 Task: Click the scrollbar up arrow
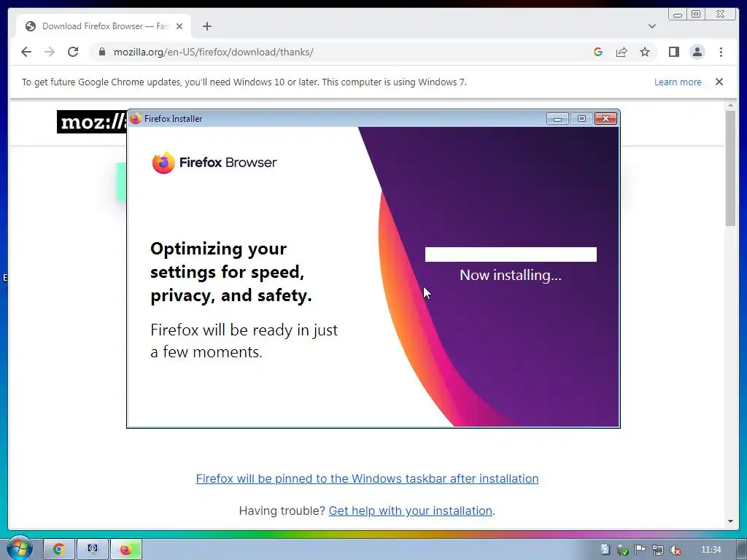point(730,105)
